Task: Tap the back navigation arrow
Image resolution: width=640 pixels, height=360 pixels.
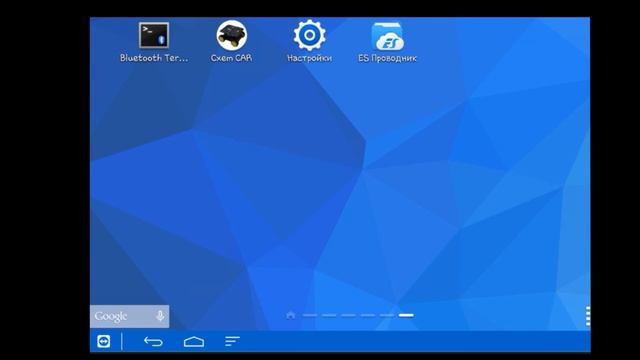Action: click(153, 341)
